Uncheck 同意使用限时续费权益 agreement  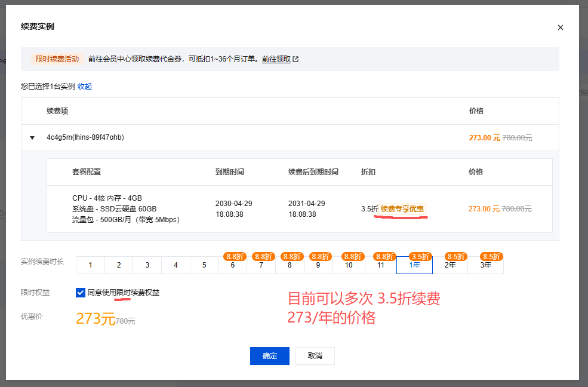click(x=80, y=292)
